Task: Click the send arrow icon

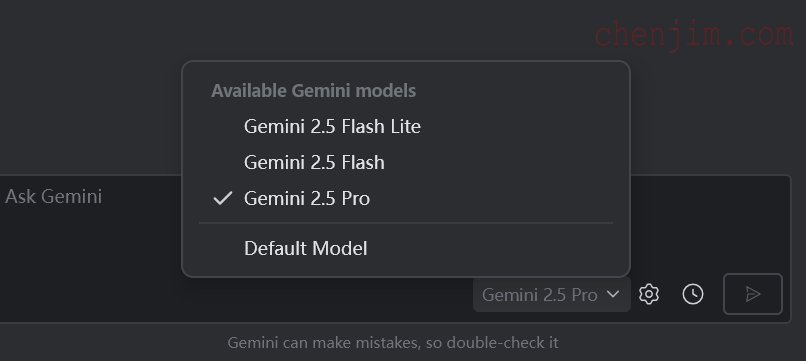Action: coord(753,294)
